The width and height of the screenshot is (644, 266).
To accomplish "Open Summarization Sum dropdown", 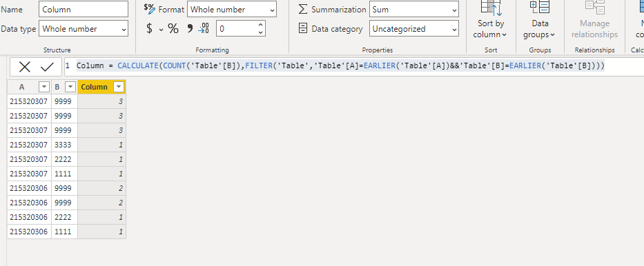I will (x=414, y=10).
